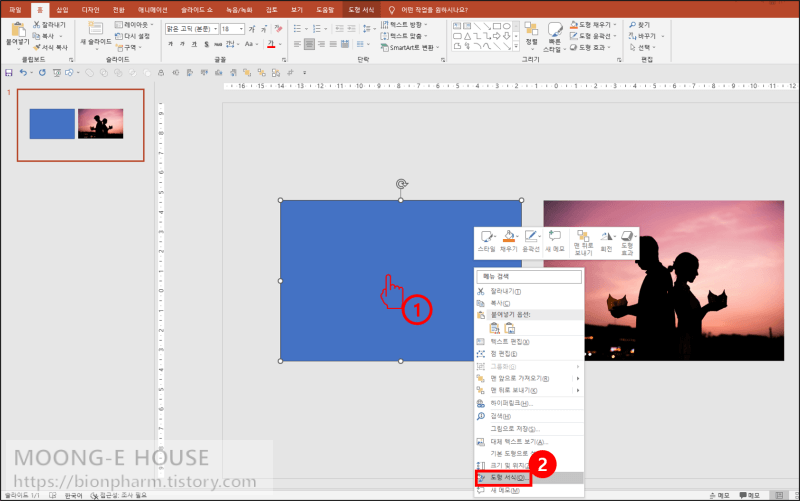Click Quick Styles (빠른 스타일) button
The width and height of the screenshot is (800, 501).
555,37
